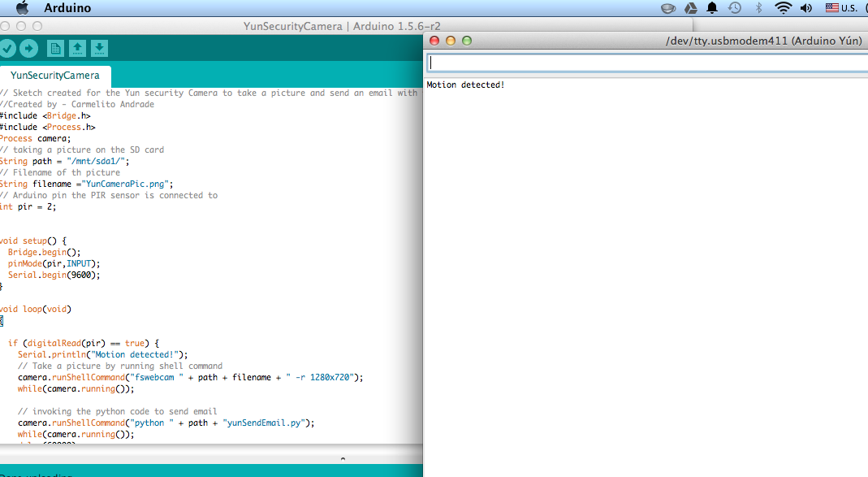Click the '// taking a picture on the SD card' comment

[82, 150]
